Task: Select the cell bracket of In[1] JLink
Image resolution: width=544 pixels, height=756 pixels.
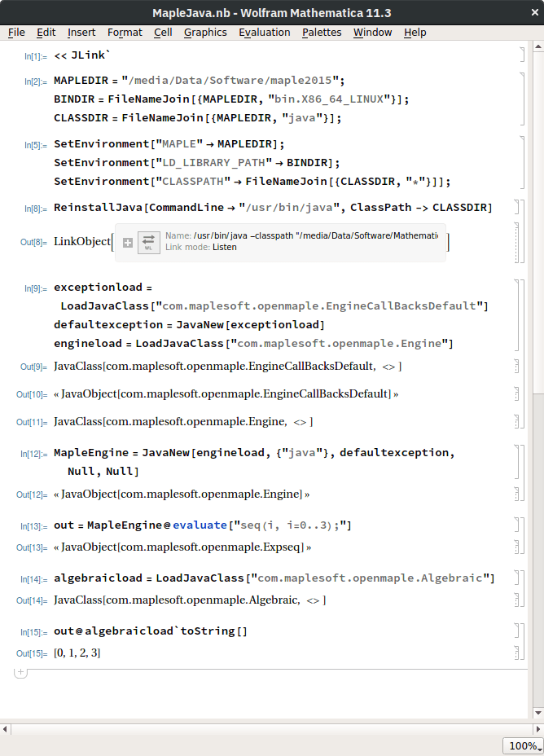Action: (522, 55)
